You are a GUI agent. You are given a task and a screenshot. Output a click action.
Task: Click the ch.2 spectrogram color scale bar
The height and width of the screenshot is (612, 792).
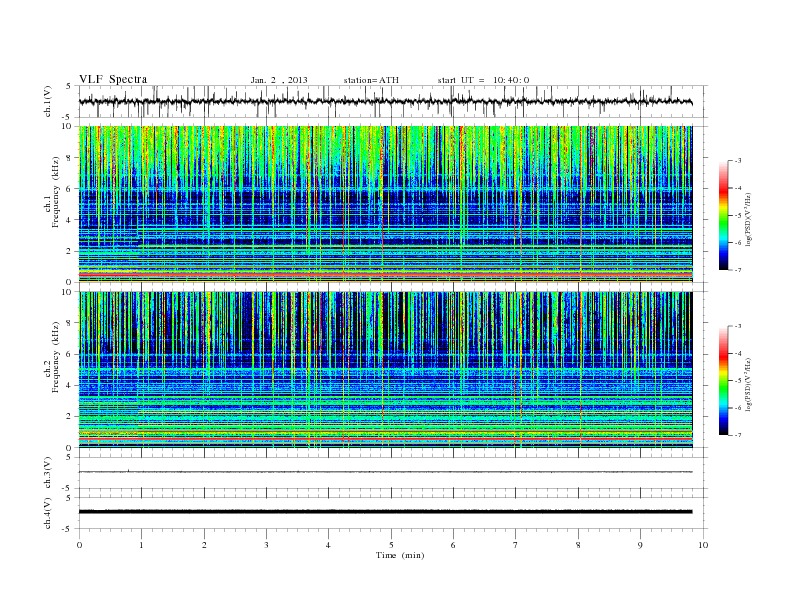pyautogui.click(x=723, y=380)
